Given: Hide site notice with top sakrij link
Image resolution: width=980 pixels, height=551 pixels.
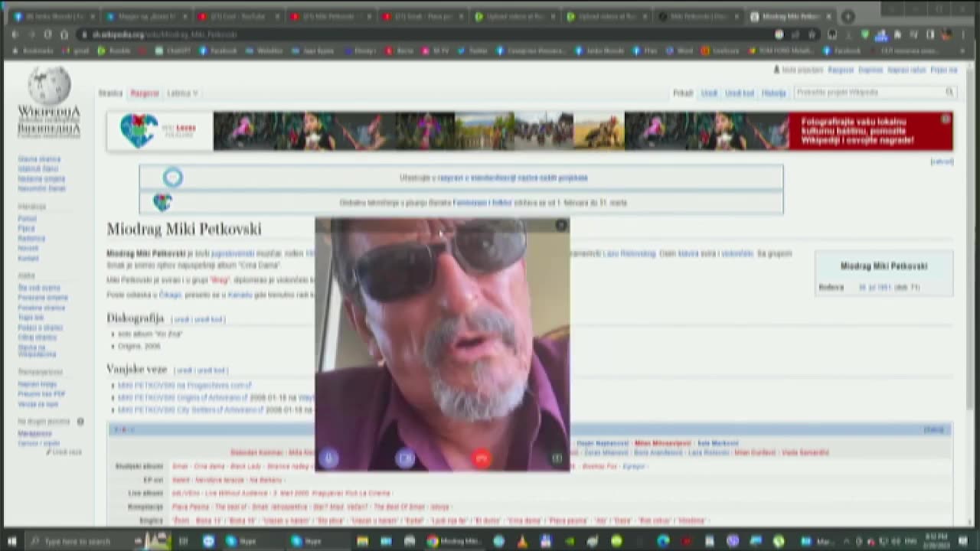Looking at the screenshot, I should point(942,161).
